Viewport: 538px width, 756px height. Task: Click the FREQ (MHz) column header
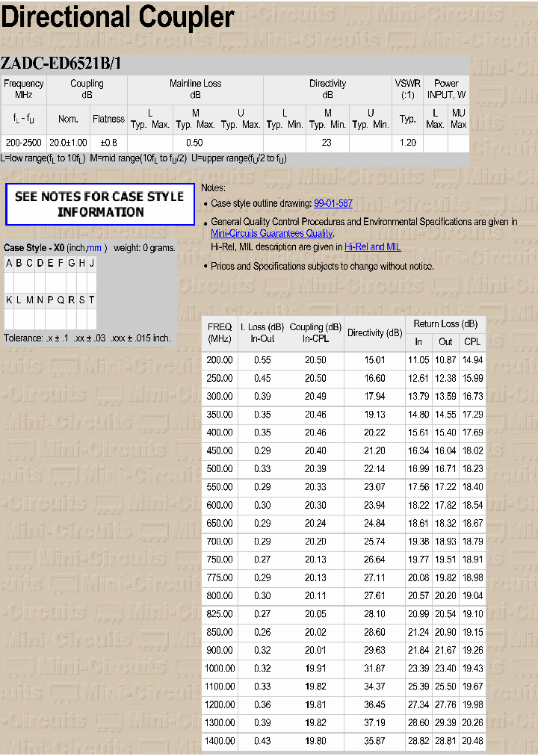point(220,332)
